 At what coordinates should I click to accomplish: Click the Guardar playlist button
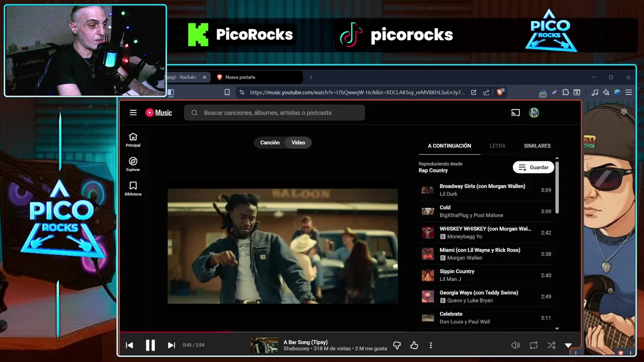click(533, 167)
